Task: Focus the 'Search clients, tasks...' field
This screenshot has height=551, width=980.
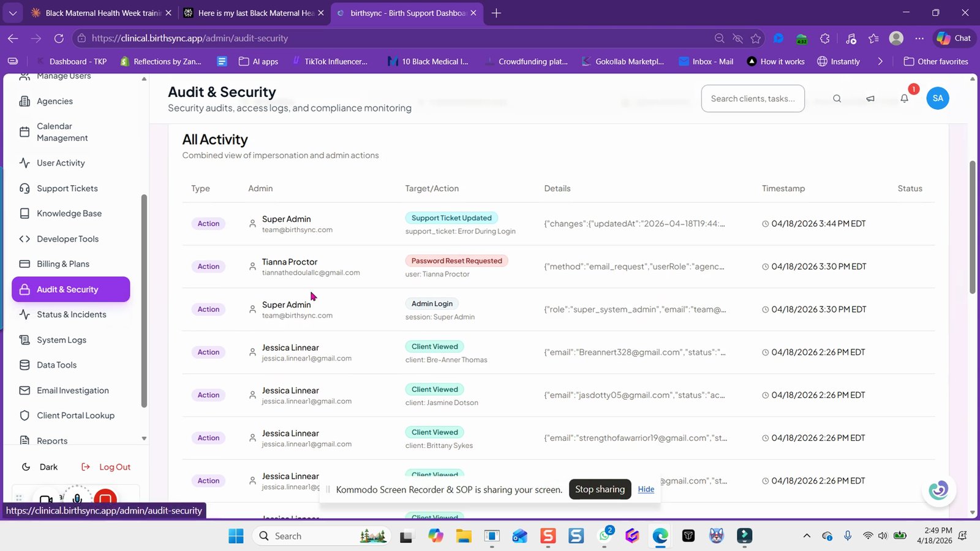Action: pyautogui.click(x=753, y=99)
